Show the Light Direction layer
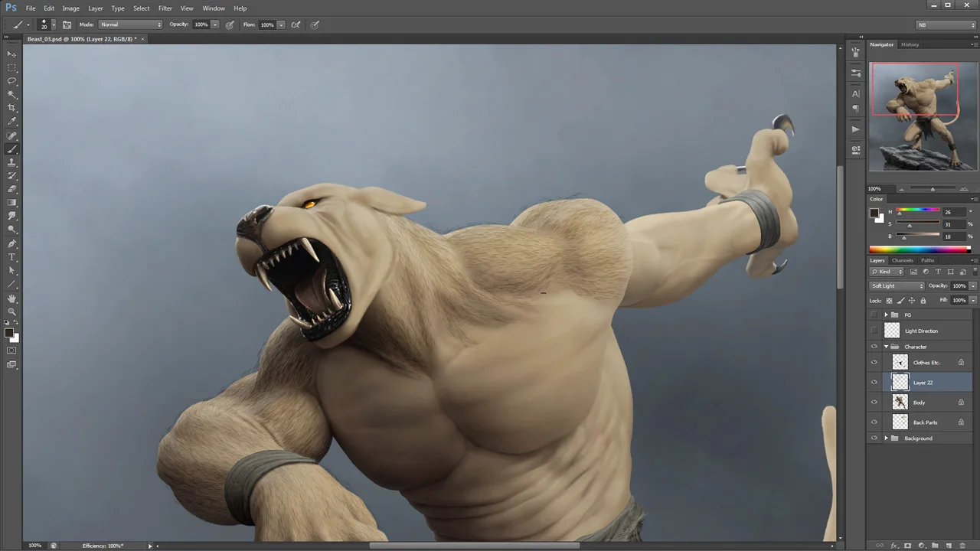Screen dimensions: 980x551 point(874,331)
